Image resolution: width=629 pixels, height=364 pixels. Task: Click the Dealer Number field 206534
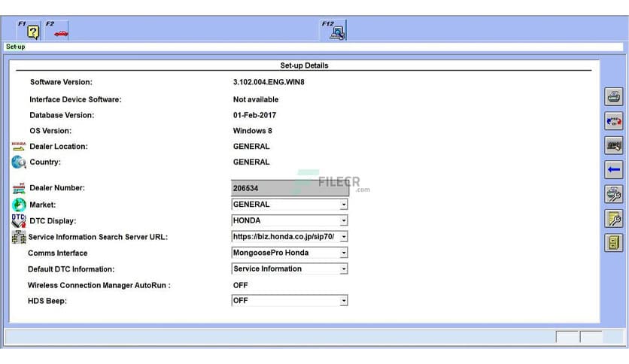tap(290, 188)
